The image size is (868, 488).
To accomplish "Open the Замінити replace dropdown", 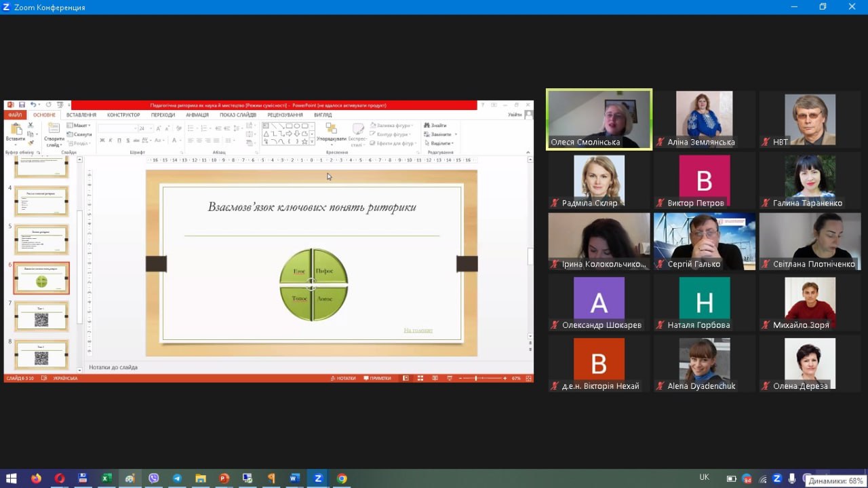I will click(x=440, y=134).
